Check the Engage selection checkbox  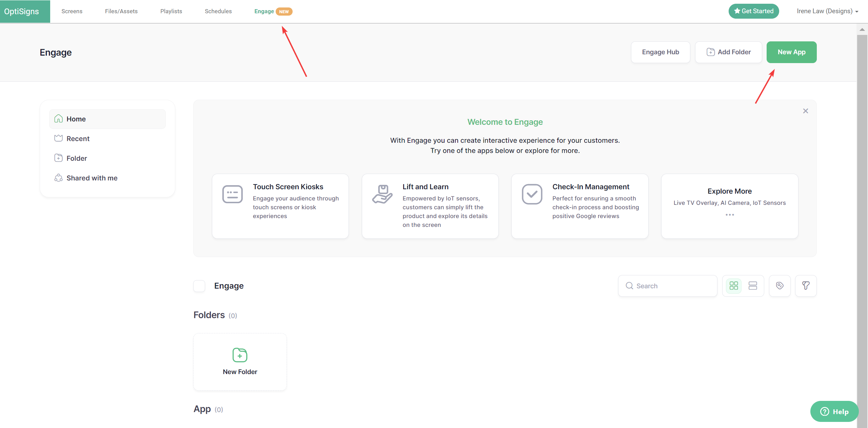(x=199, y=286)
